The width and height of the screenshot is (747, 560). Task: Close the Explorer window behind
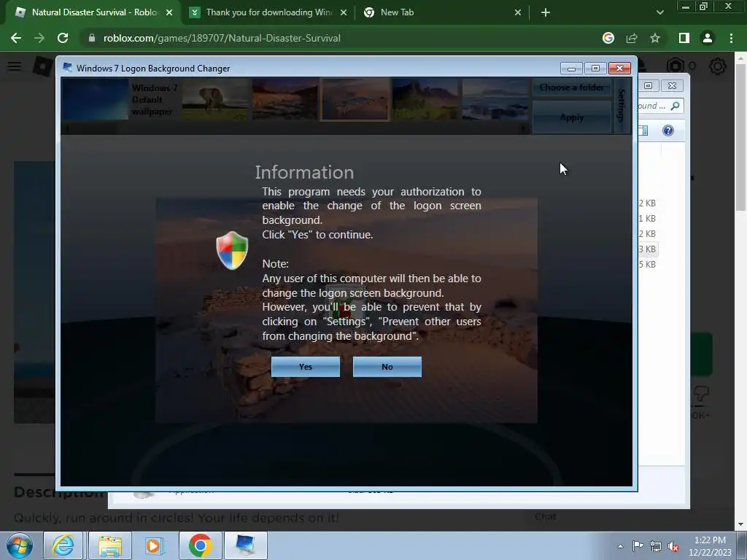[x=672, y=86]
